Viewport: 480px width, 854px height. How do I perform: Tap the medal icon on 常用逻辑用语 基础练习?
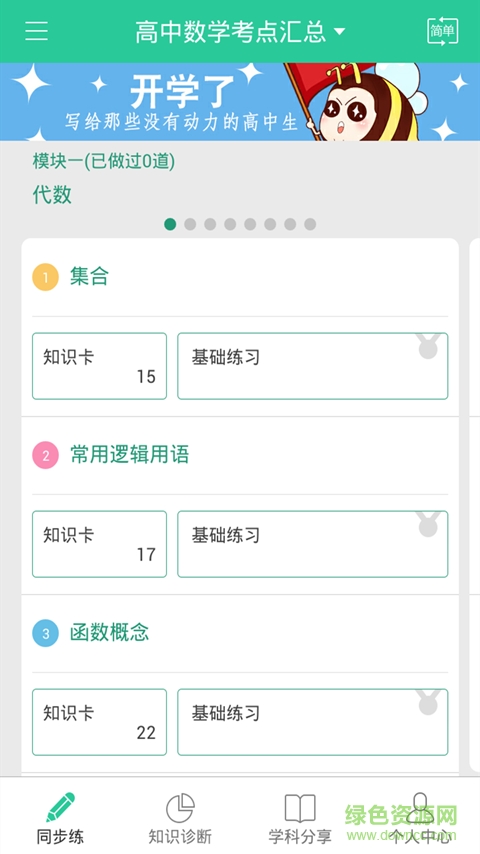428,524
